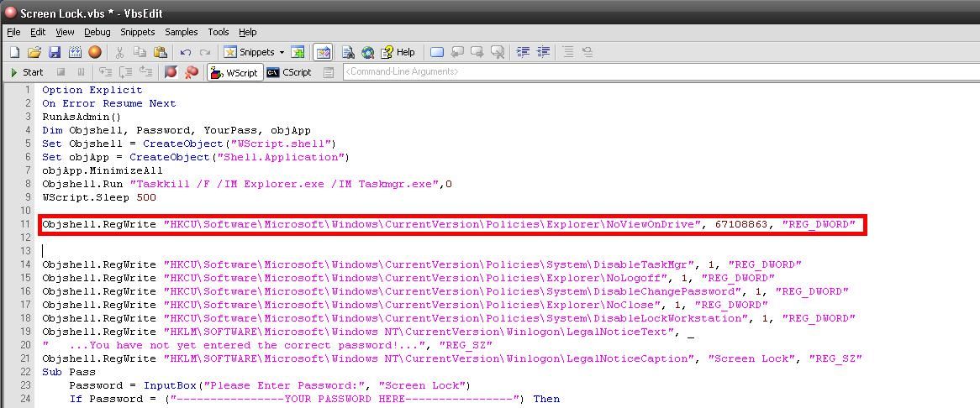Click the Save All icon
Viewport: 980px width, 408px height.
click(75, 52)
